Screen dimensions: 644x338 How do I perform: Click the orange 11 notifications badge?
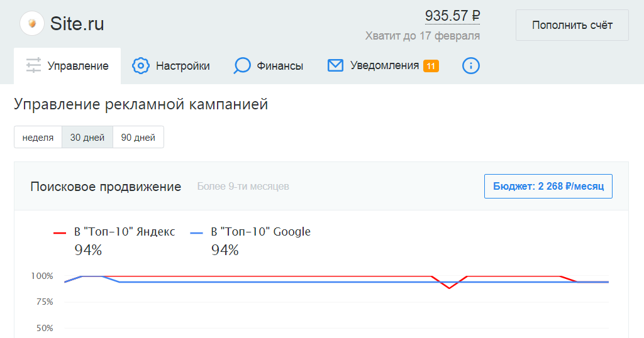(431, 66)
